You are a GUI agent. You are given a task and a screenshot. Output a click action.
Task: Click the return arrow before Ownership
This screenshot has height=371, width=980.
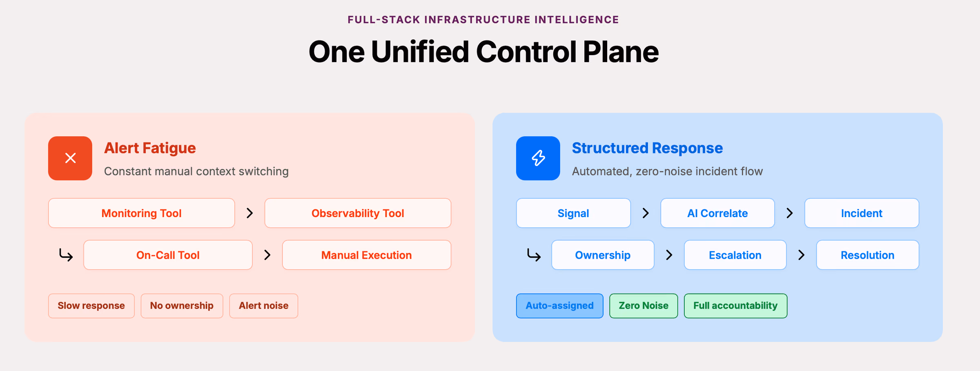pyautogui.click(x=534, y=255)
